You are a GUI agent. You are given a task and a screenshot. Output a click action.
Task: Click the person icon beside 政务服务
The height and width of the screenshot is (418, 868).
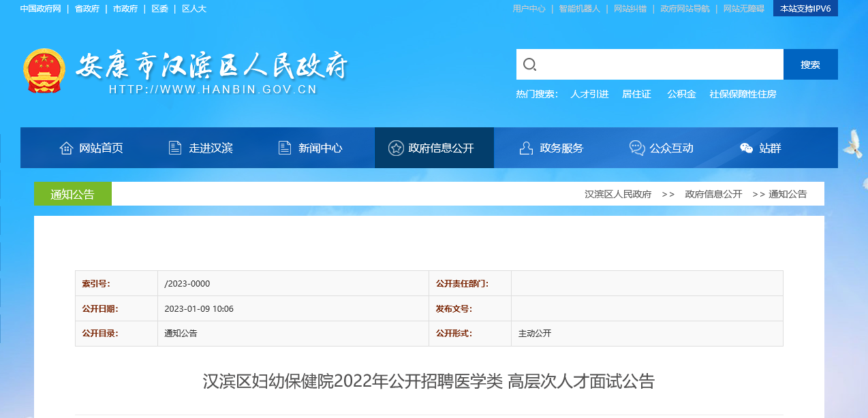coord(526,148)
